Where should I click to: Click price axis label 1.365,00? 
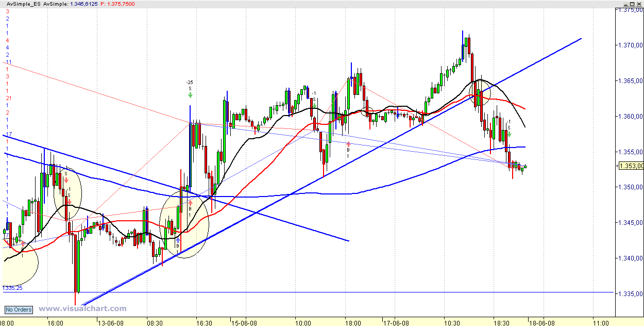point(630,81)
